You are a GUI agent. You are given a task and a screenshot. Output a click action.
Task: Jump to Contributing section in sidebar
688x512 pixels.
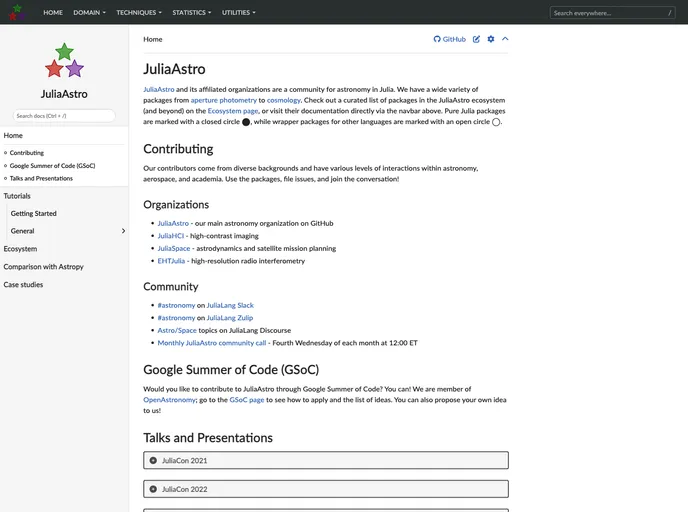tap(27, 153)
